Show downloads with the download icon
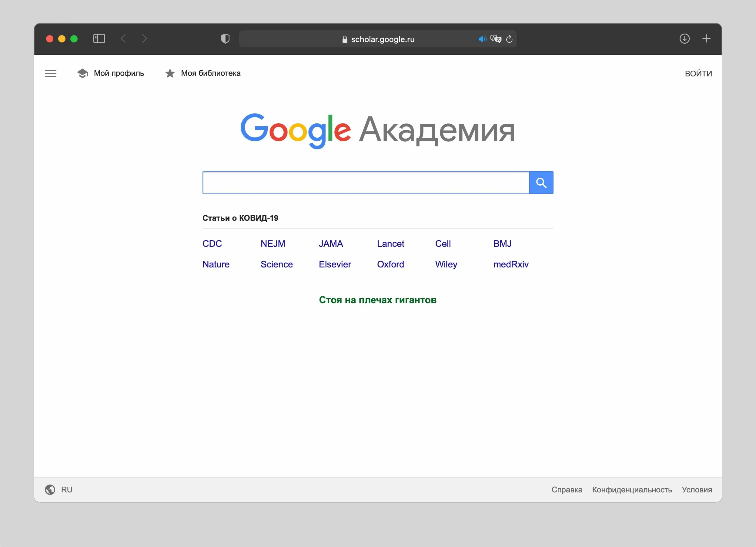756x547 pixels. point(684,39)
